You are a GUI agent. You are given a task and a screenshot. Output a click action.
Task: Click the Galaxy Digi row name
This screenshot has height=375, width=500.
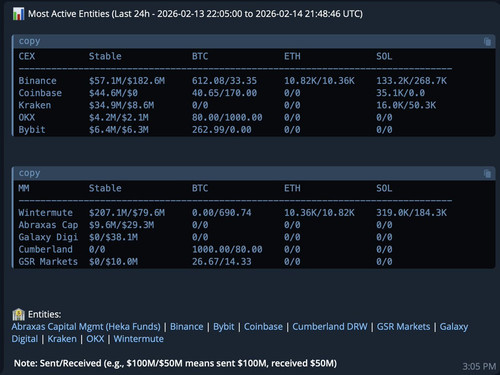[x=48, y=237]
